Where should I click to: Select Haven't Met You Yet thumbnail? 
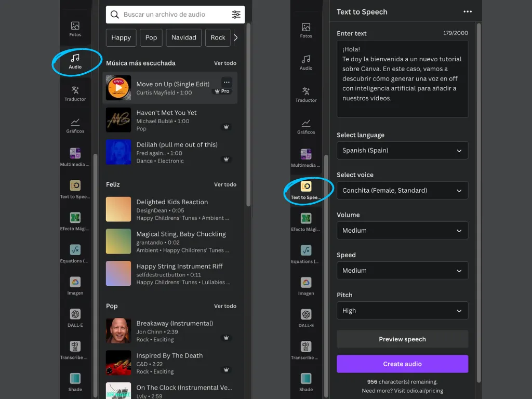tap(118, 120)
